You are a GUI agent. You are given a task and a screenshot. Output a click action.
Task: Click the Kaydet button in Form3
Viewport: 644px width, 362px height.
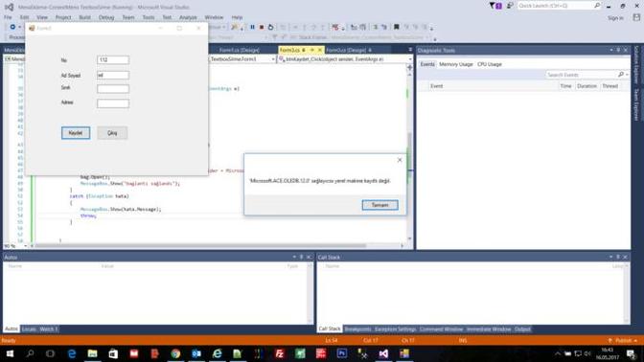coord(76,133)
